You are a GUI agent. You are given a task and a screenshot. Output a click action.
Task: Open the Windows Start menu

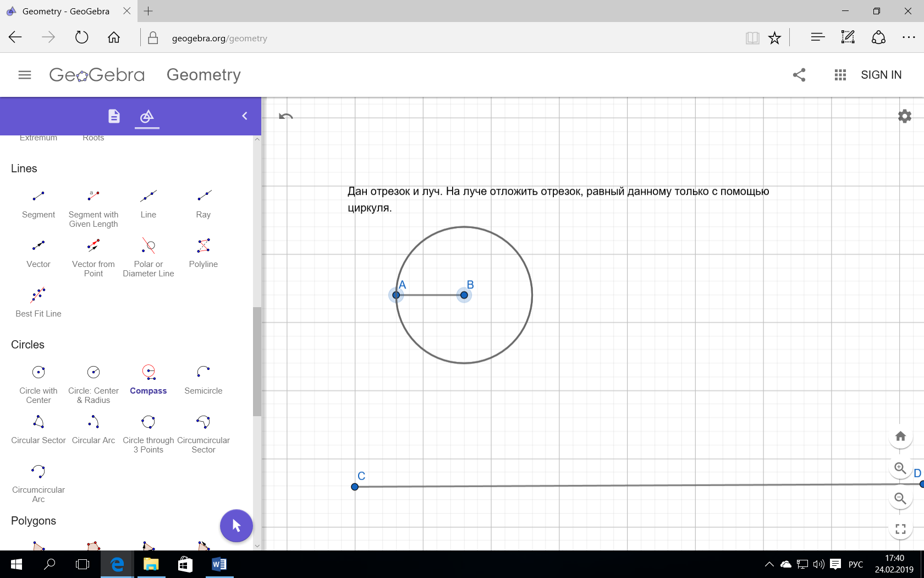16,564
